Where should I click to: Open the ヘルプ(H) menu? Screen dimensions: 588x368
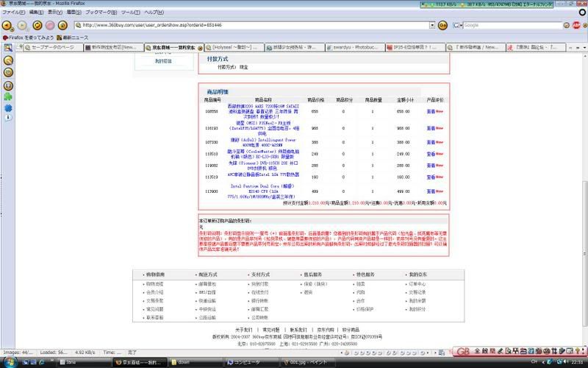point(154,13)
